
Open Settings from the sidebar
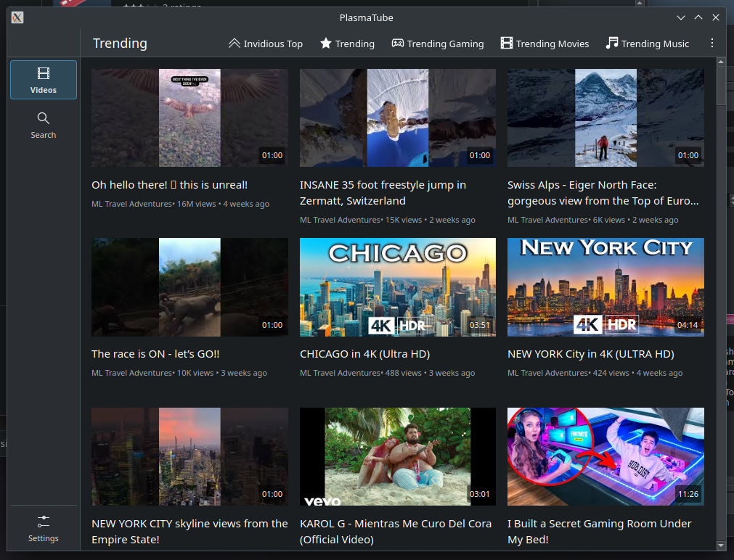tap(44, 529)
